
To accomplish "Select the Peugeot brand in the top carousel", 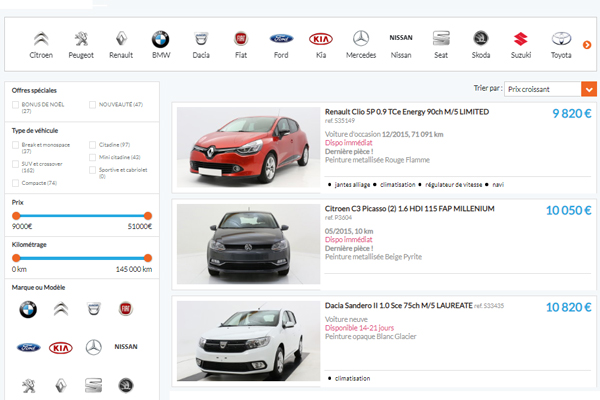I will (81, 44).
